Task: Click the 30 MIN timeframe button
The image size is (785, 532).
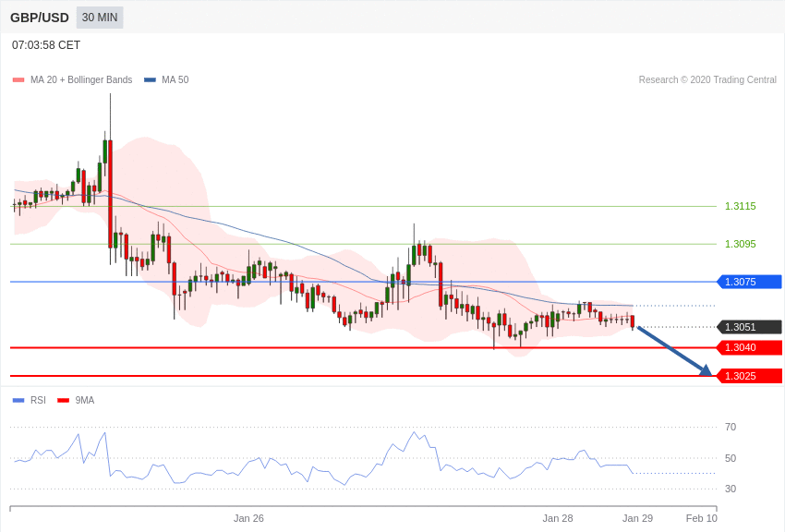Action: tap(100, 18)
